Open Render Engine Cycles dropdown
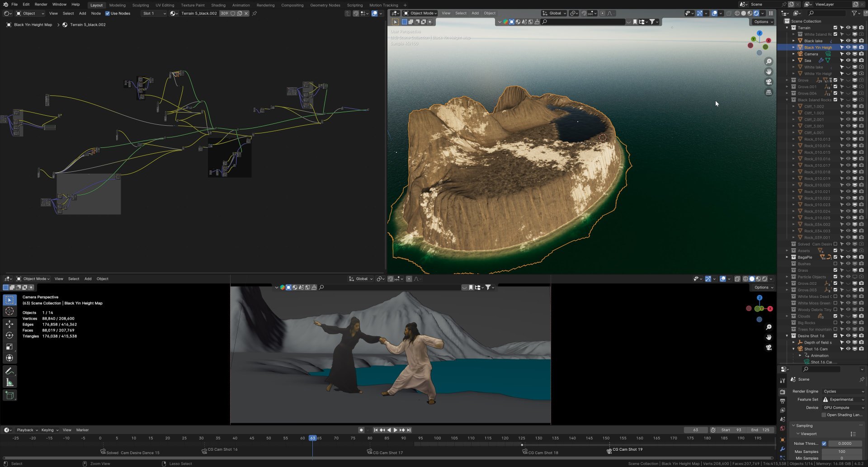 844,392
